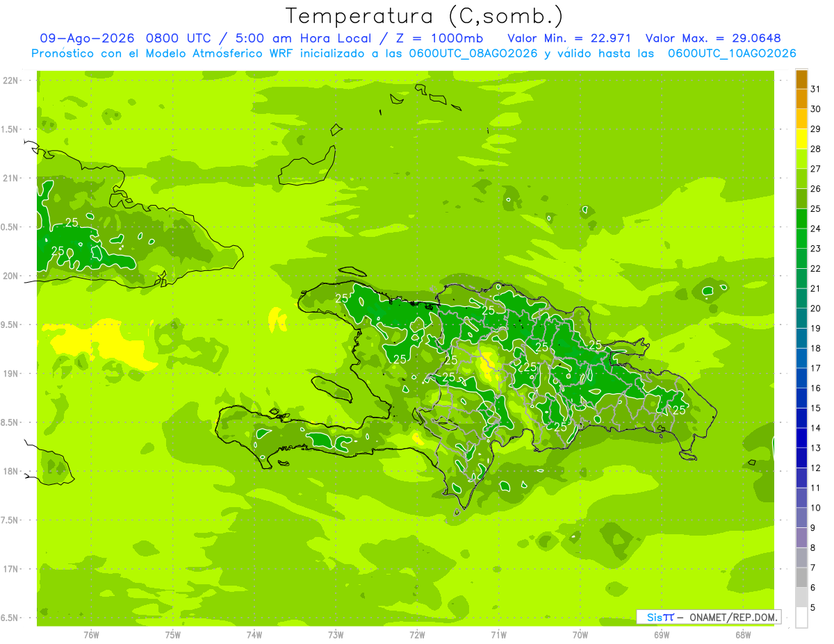Click the "74W" longitude label
The width and height of the screenshot is (834, 644).
pos(254,634)
